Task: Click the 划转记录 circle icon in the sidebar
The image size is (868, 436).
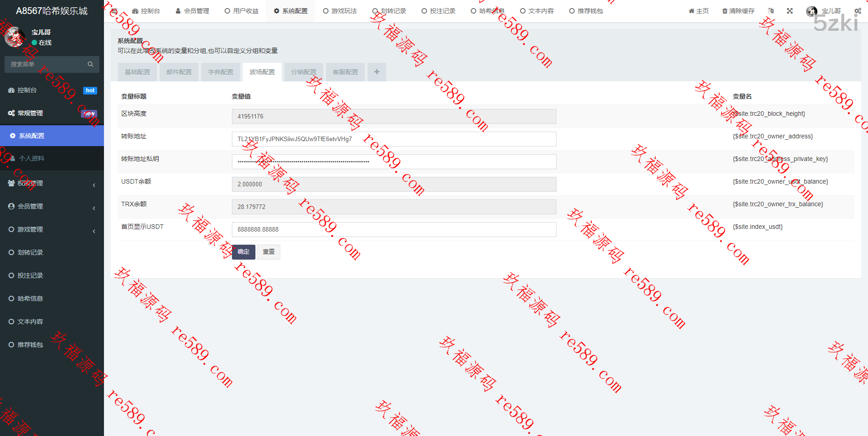Action: pyautogui.click(x=11, y=252)
